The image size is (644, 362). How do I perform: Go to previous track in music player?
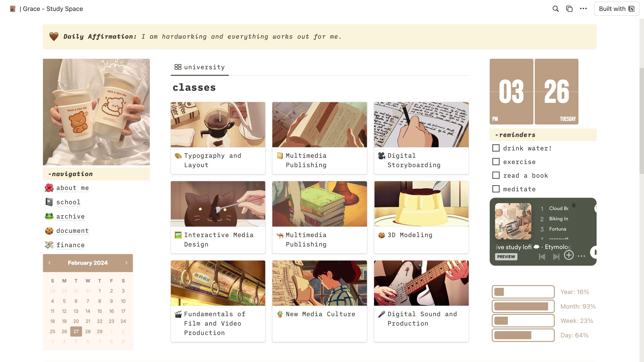542,257
